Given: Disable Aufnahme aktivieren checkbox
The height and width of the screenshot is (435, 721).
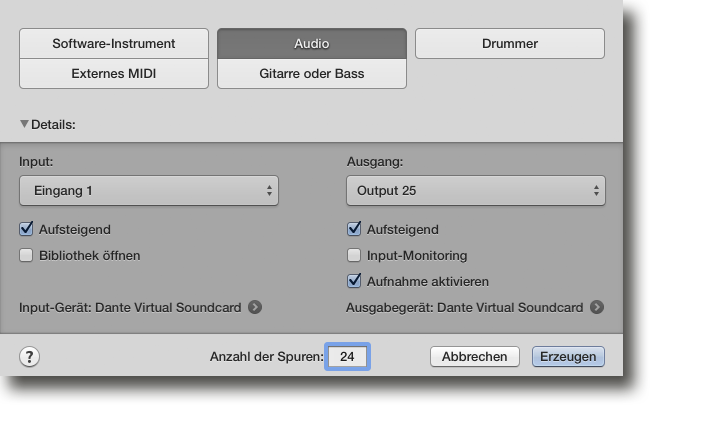Looking at the screenshot, I should click(354, 281).
